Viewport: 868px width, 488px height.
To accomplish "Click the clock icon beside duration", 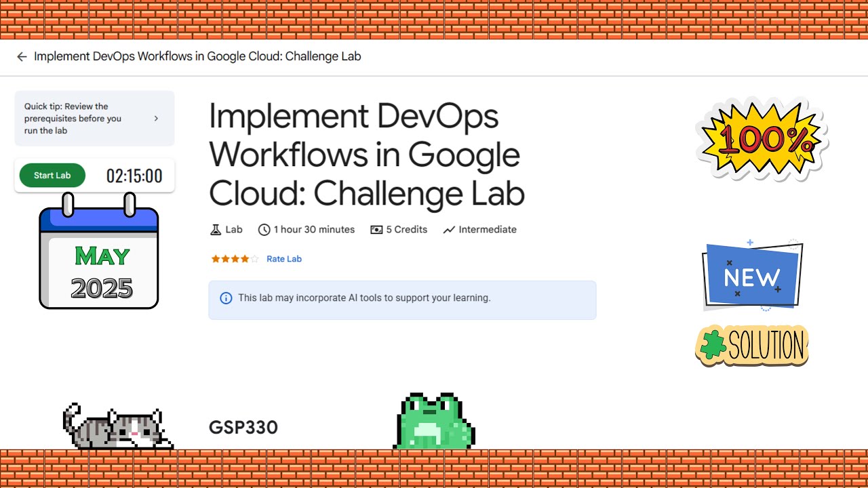I will [x=264, y=230].
